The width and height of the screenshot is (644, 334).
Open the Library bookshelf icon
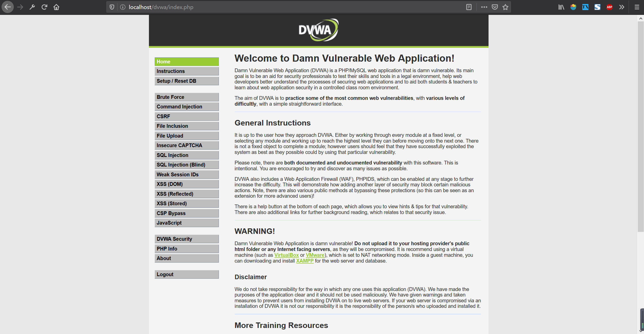point(561,7)
